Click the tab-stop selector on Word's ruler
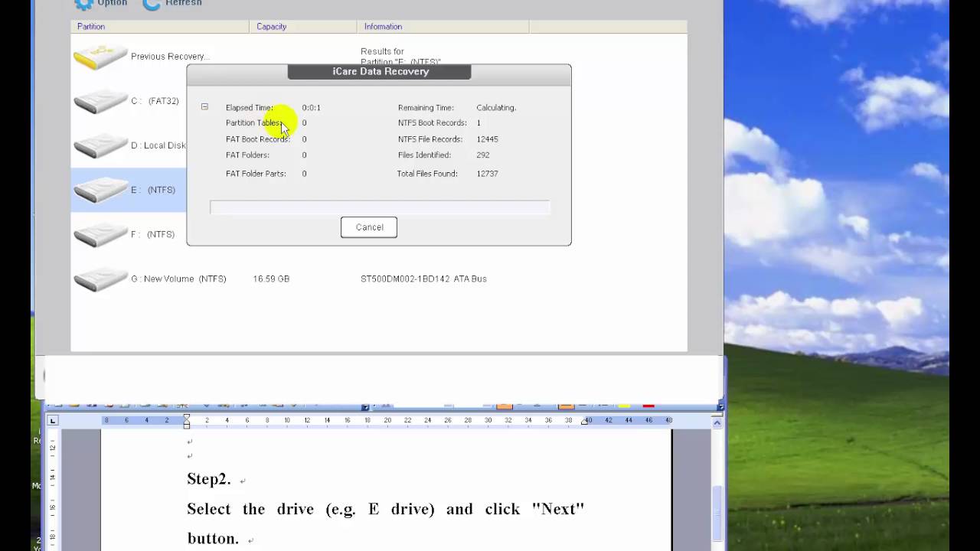 click(52, 420)
